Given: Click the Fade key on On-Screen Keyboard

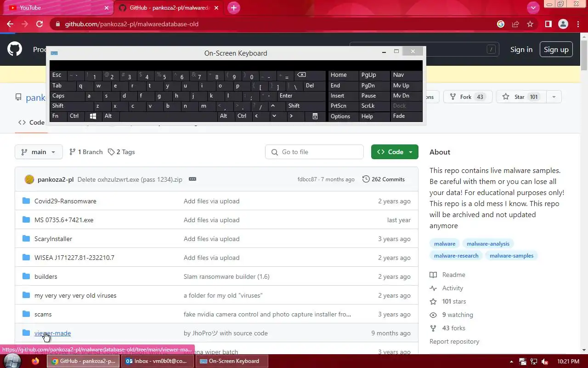Looking at the screenshot, I should (407, 116).
